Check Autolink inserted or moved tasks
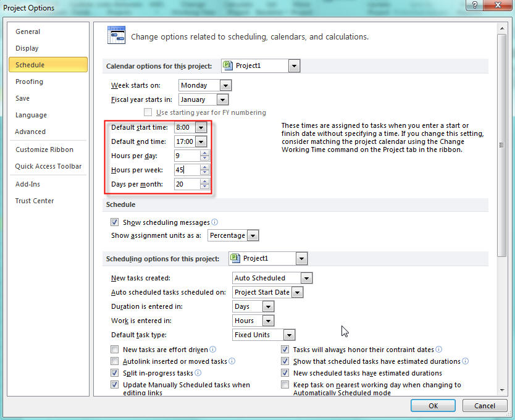 pyautogui.click(x=114, y=361)
